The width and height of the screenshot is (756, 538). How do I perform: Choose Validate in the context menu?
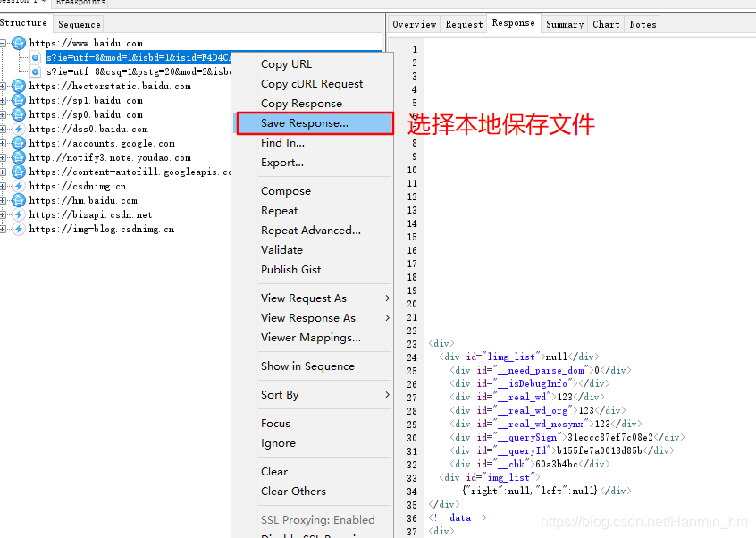pyautogui.click(x=313, y=250)
